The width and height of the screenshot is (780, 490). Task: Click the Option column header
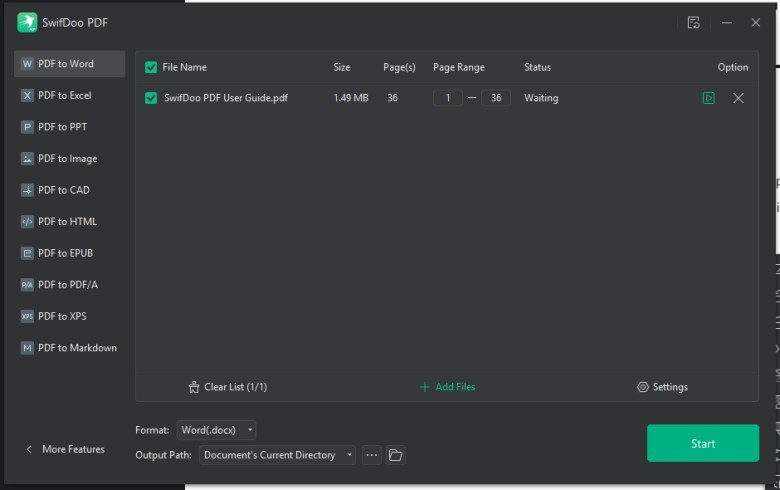733,67
